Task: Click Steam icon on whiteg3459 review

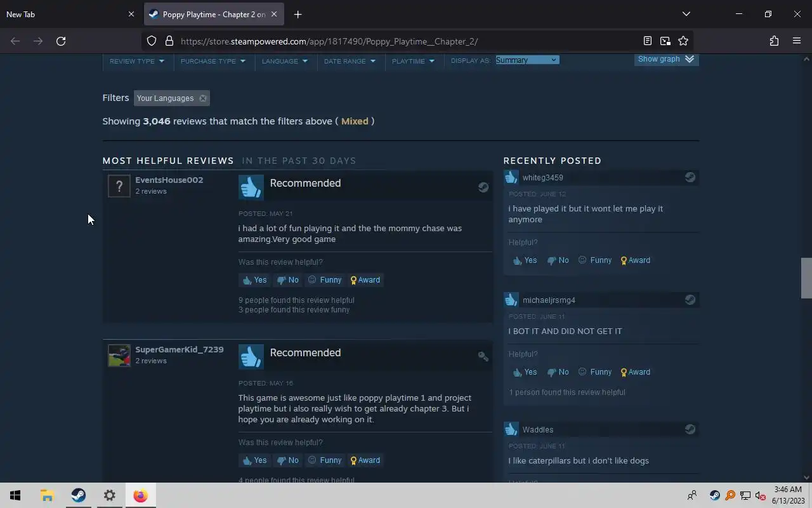Action: click(690, 178)
